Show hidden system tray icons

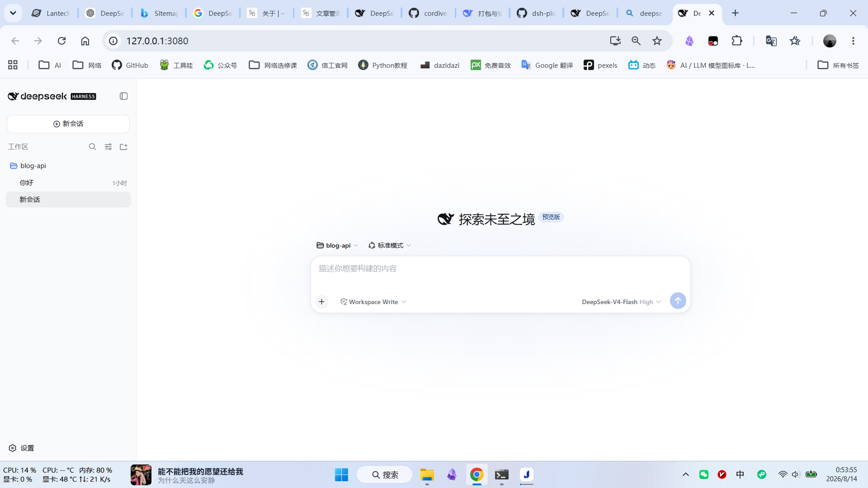(685, 474)
